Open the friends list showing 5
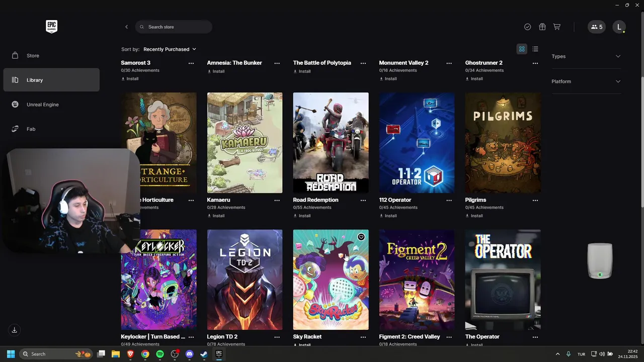The image size is (644, 362). point(596,27)
